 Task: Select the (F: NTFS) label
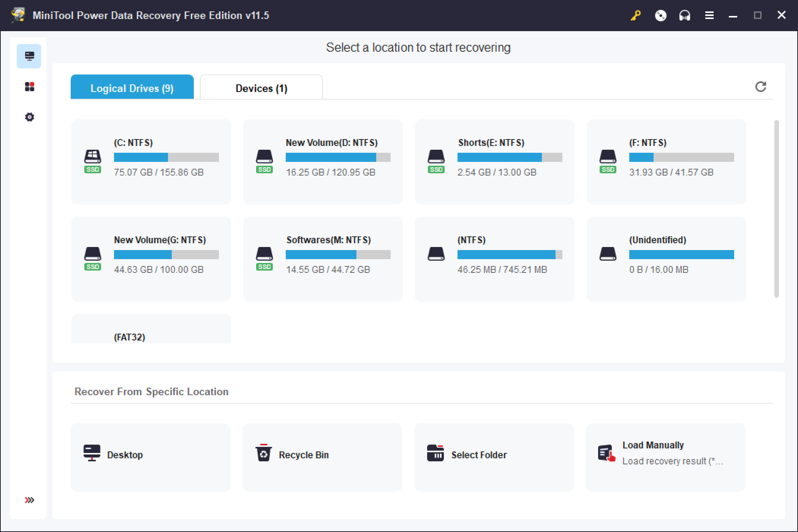coord(648,142)
